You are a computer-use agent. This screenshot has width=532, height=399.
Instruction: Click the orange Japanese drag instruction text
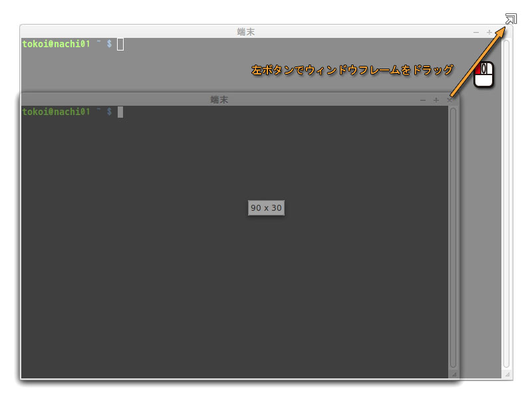352,69
